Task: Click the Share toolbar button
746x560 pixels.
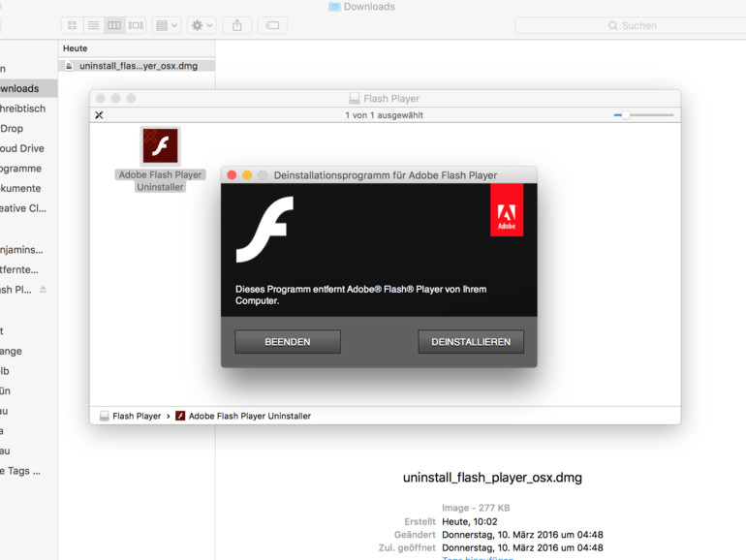Action: tap(237, 25)
